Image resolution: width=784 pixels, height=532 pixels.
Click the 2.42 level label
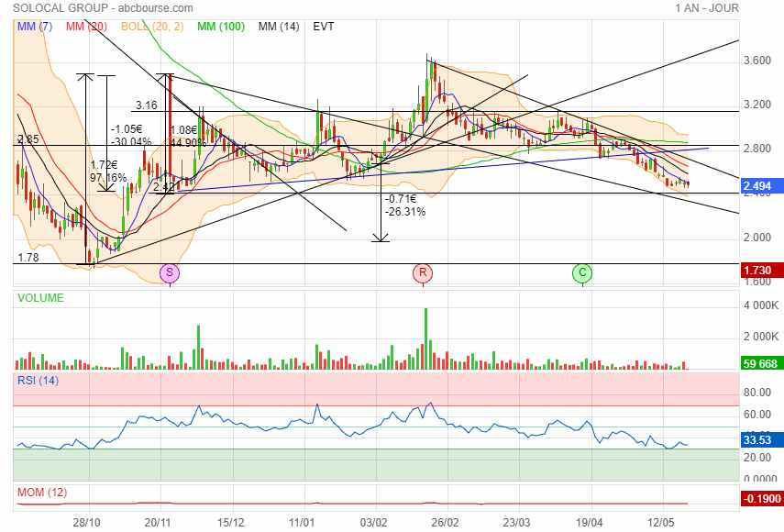[163, 187]
